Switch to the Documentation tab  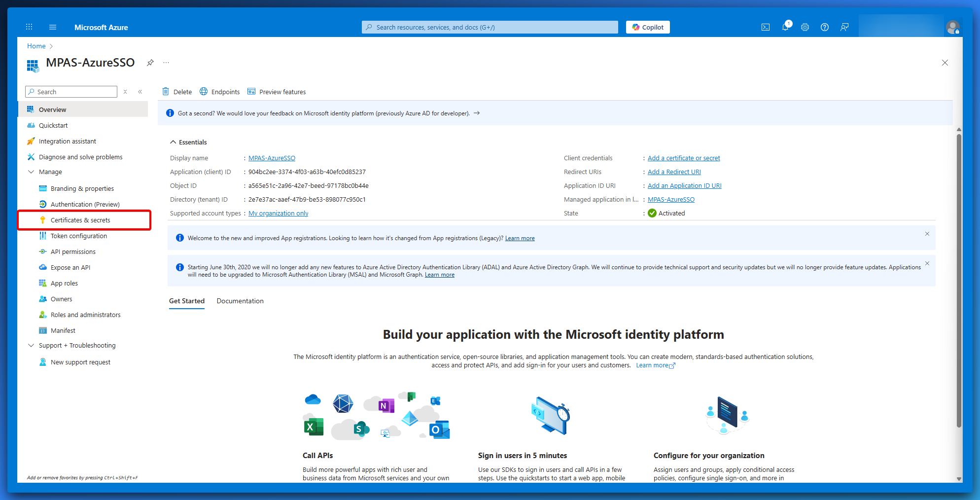click(240, 301)
